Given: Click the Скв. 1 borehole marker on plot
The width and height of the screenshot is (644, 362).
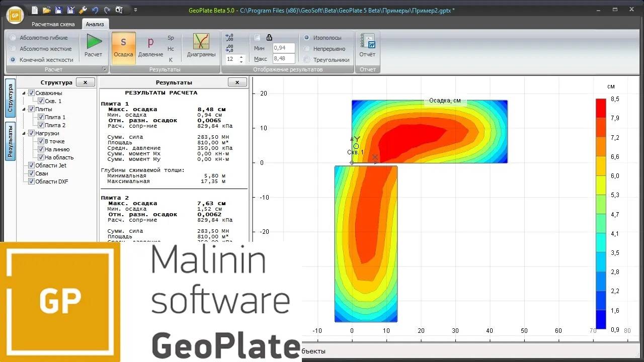Looking at the screenshot, I should (x=356, y=146).
